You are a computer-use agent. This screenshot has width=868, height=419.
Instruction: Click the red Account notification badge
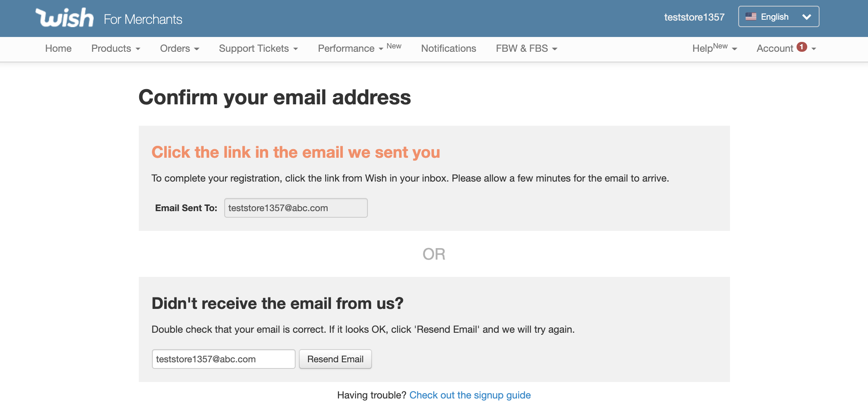(802, 47)
